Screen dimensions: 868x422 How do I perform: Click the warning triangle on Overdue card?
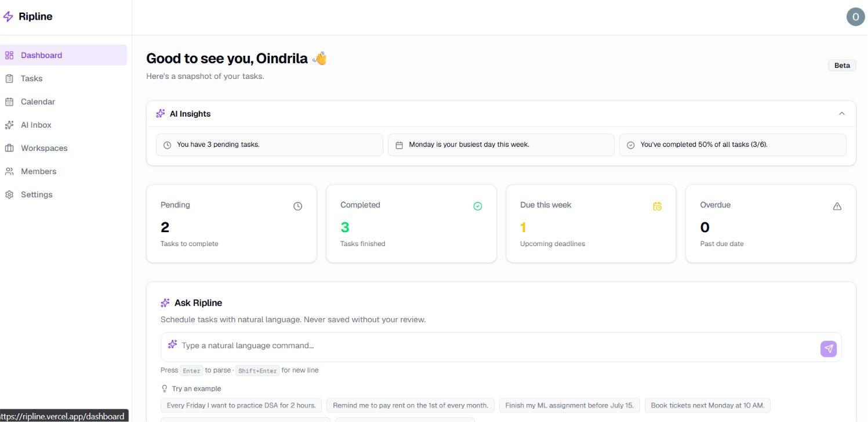[x=837, y=206]
